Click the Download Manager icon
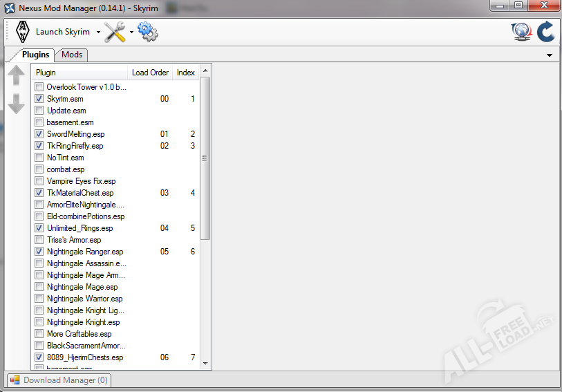The height and width of the screenshot is (392, 562). pos(15,380)
